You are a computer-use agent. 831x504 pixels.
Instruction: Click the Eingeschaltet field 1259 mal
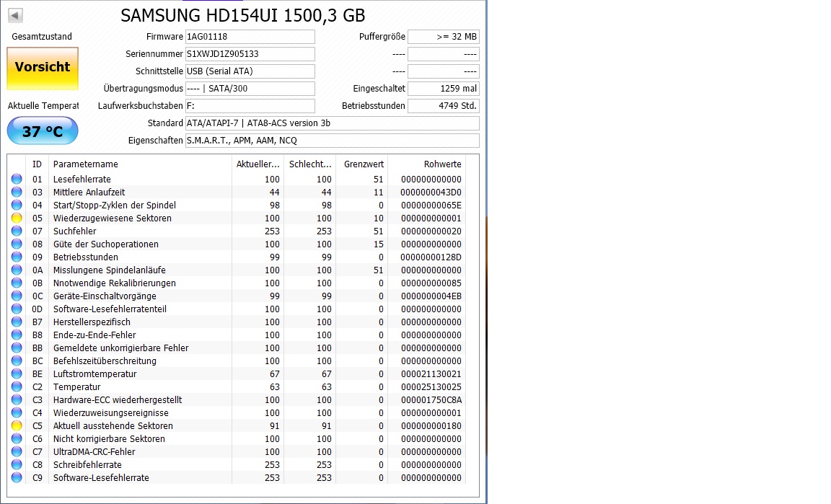[x=444, y=89]
